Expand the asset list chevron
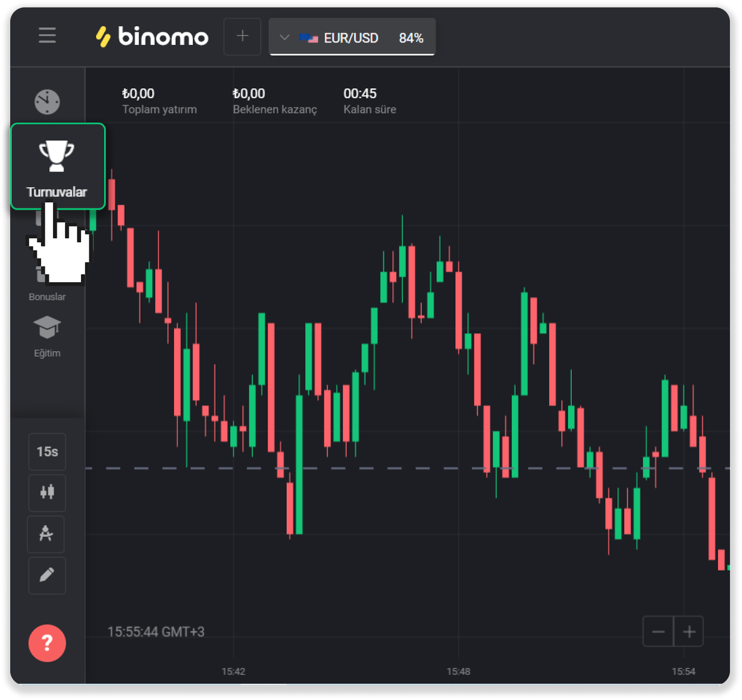742x700 pixels. coord(285,38)
